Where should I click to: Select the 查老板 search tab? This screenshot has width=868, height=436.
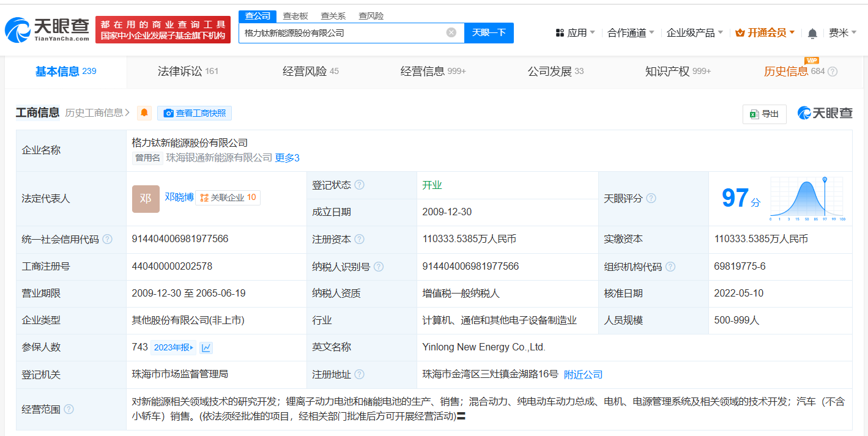[295, 16]
